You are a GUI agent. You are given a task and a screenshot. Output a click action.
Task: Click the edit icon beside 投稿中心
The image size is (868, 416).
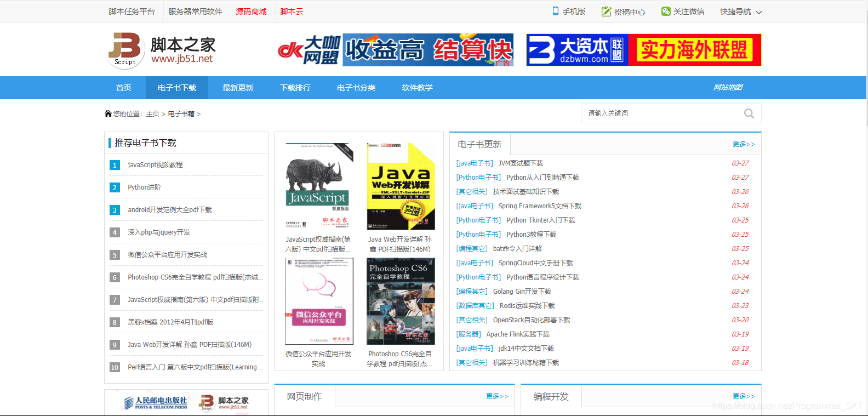(606, 12)
